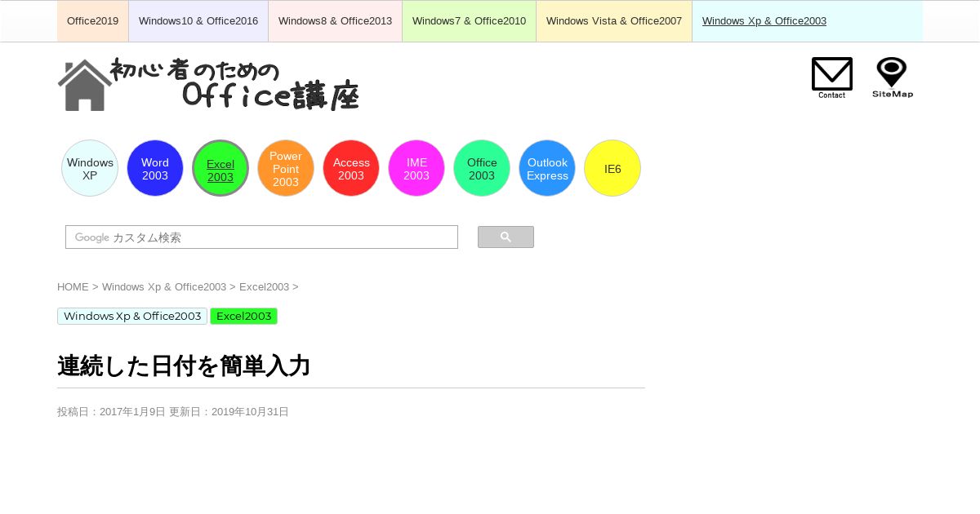Open the Windows10 & Office2016 tab
This screenshot has height=514, width=980.
198,21
